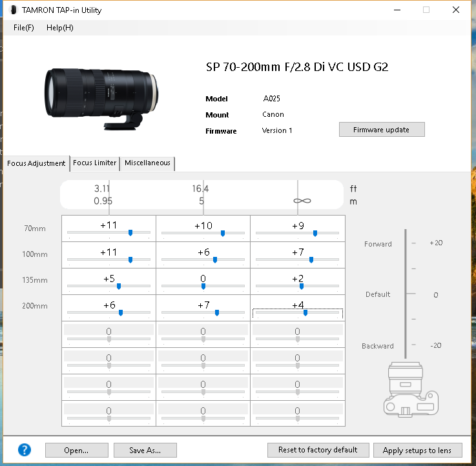Viewport: 476px width, 466px height.
Task: Click the 70mm focal length label
Action: pyautogui.click(x=35, y=228)
